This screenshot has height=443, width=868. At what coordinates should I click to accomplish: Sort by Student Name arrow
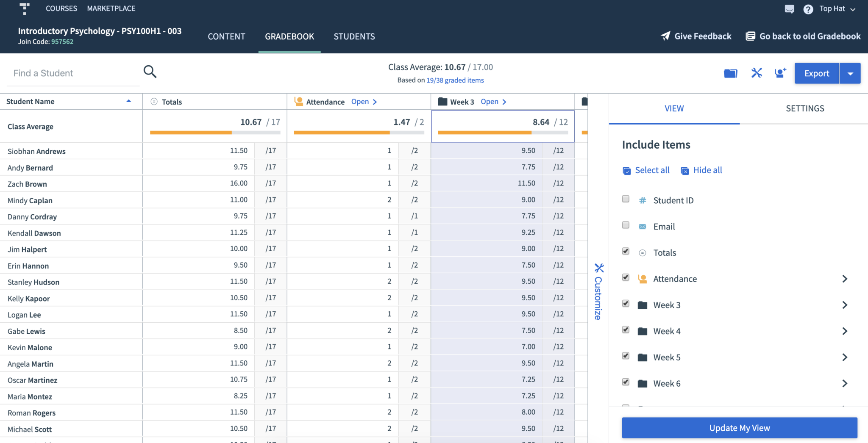tap(129, 101)
